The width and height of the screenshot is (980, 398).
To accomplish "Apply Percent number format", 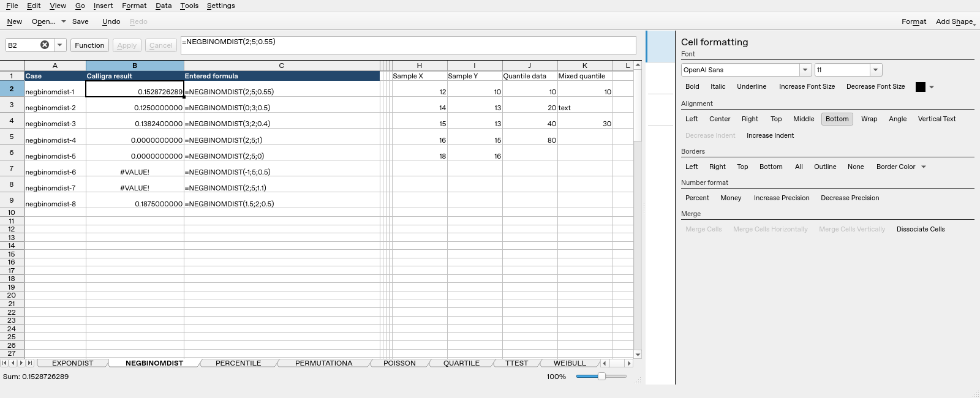I will 697,198.
